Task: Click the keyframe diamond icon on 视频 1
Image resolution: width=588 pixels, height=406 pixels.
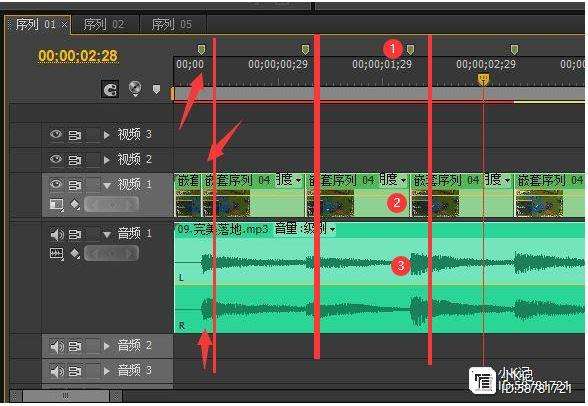Action: (75, 205)
